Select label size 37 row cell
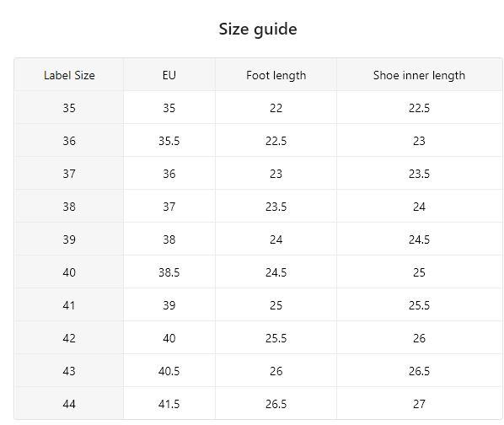This screenshot has height=425, width=504. coord(69,174)
